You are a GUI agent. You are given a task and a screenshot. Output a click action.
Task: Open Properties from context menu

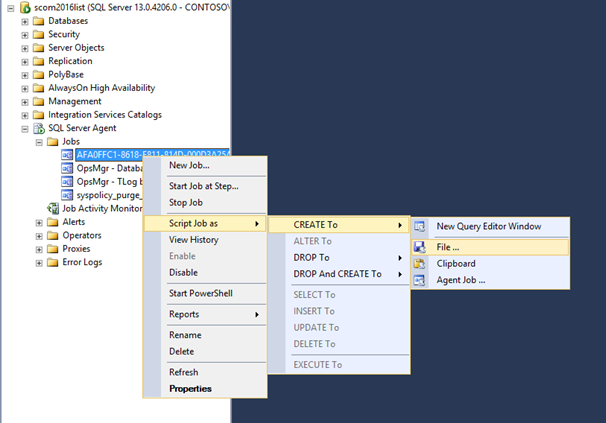tap(205, 389)
